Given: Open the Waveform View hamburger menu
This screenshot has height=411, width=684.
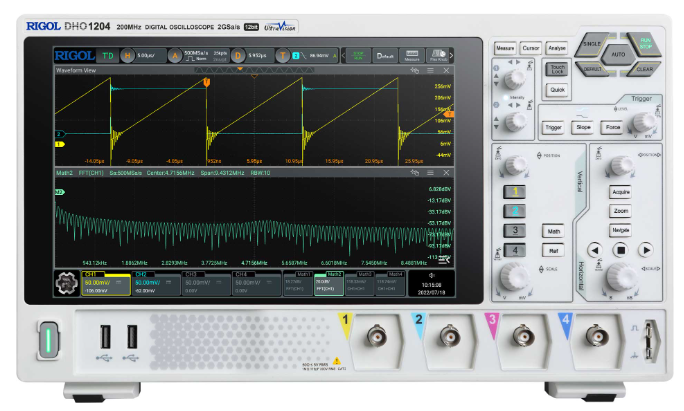Looking at the screenshot, I should coord(431,70).
